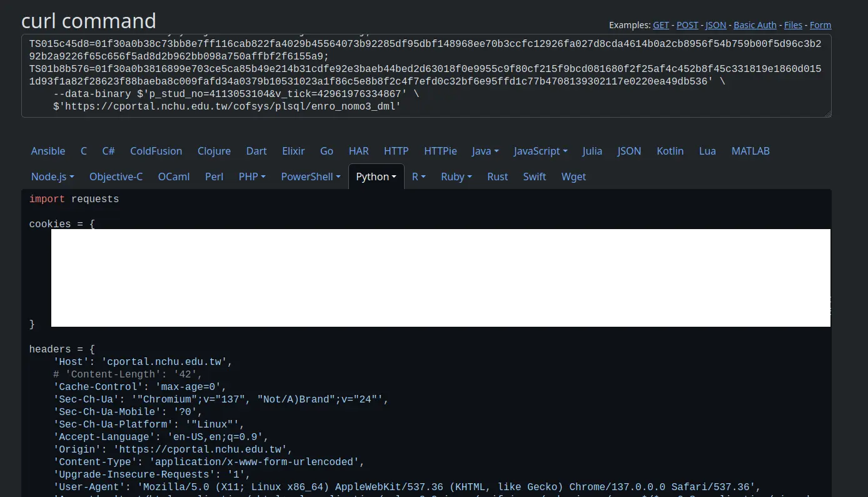Select the MATLAB tab

click(x=750, y=151)
